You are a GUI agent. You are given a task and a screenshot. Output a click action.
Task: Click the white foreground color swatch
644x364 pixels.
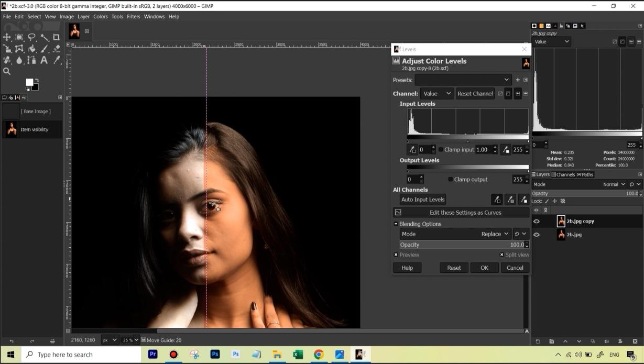(29, 82)
